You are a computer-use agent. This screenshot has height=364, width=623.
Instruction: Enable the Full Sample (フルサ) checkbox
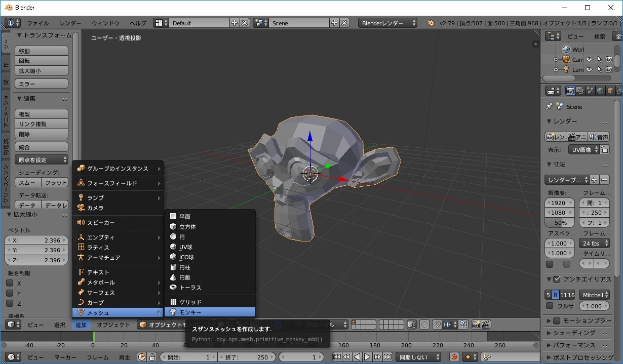pyautogui.click(x=550, y=306)
